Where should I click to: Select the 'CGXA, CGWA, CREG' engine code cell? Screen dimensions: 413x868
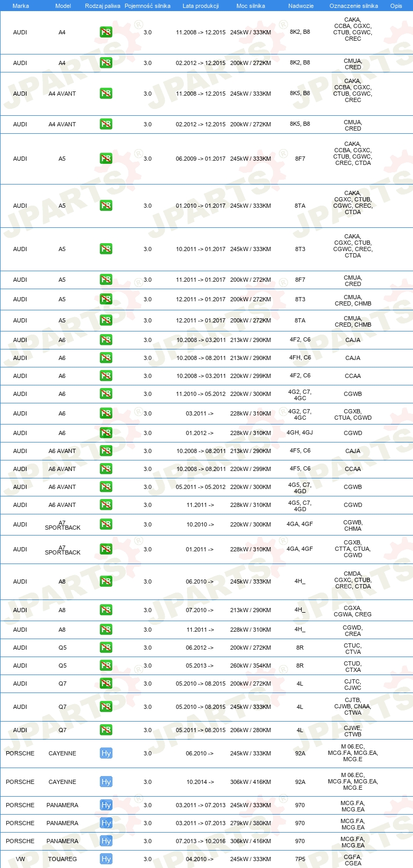tap(353, 611)
